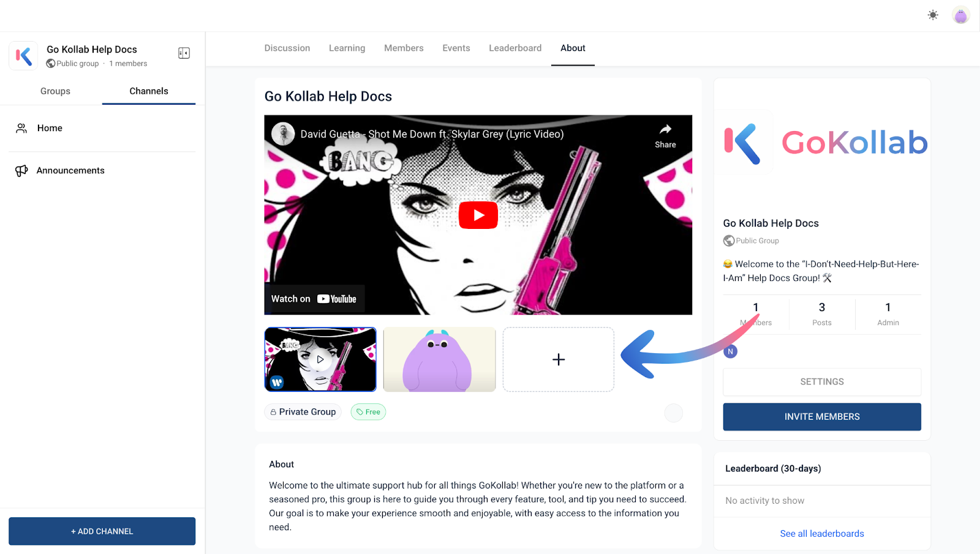Image resolution: width=980 pixels, height=554 pixels.
Task: Click INVITE MEMBERS button
Action: point(822,417)
